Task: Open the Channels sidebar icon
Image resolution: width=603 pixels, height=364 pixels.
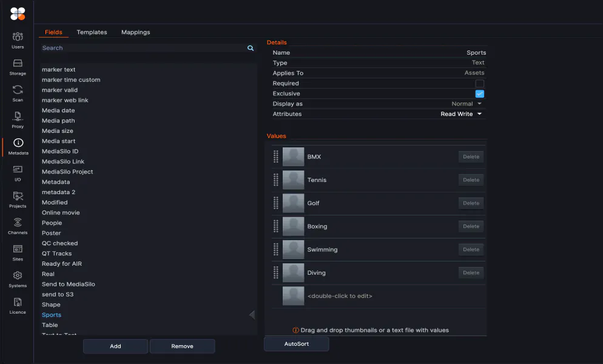Action: 18,226
